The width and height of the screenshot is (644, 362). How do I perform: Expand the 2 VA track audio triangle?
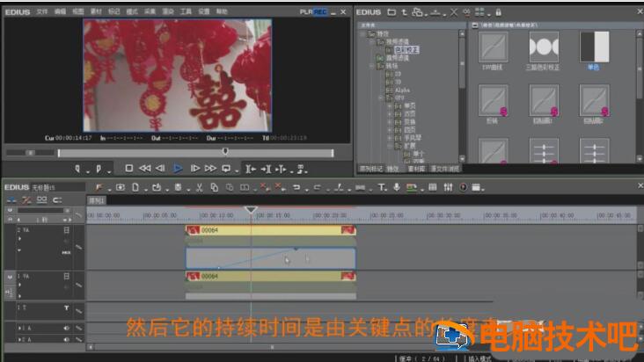tap(19, 239)
